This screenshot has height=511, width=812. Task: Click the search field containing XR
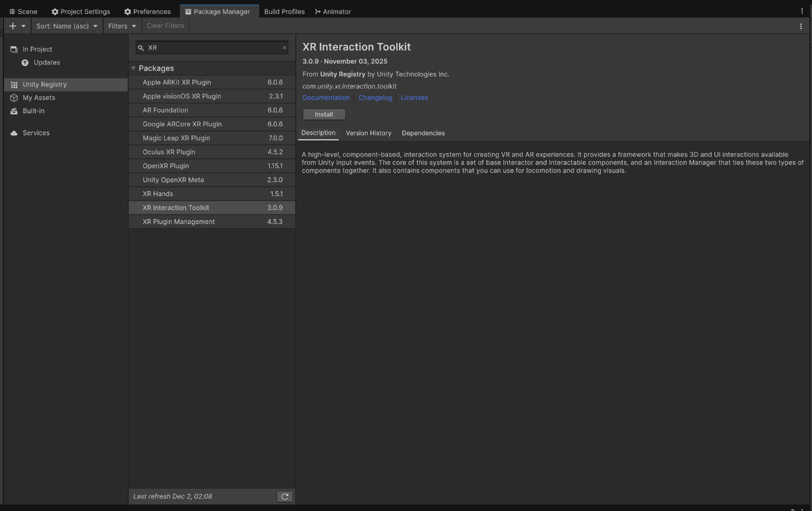tap(212, 48)
